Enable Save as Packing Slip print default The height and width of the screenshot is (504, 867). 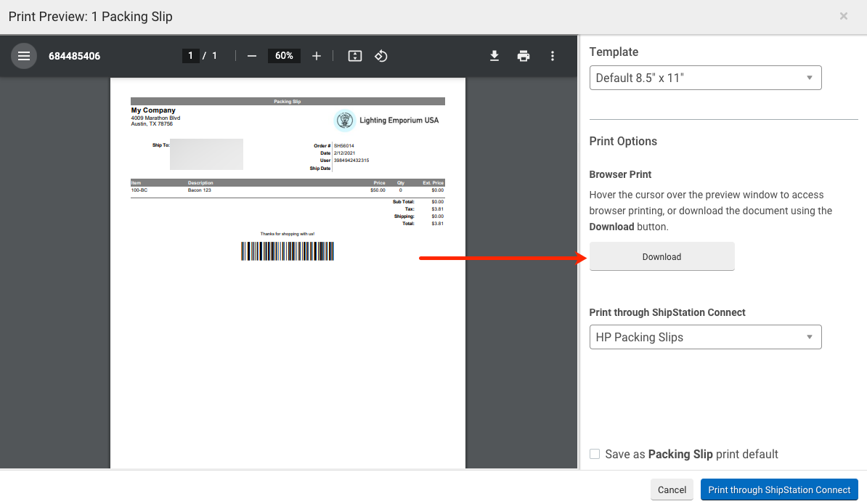pyautogui.click(x=595, y=454)
